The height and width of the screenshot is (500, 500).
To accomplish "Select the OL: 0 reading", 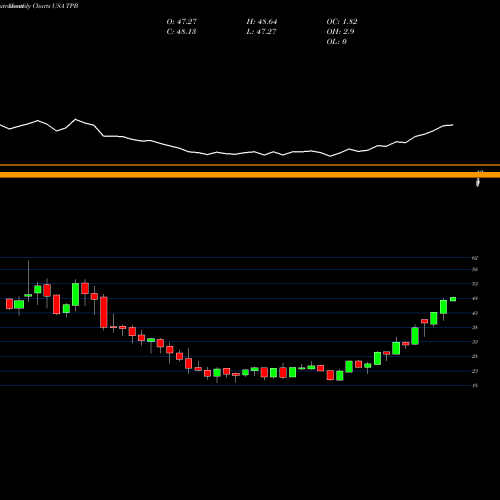I will [x=336, y=42].
